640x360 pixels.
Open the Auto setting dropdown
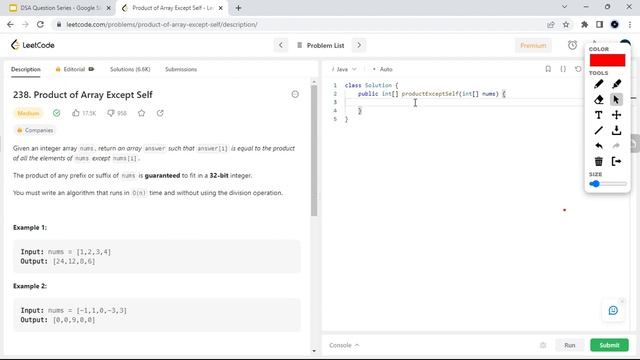point(382,69)
